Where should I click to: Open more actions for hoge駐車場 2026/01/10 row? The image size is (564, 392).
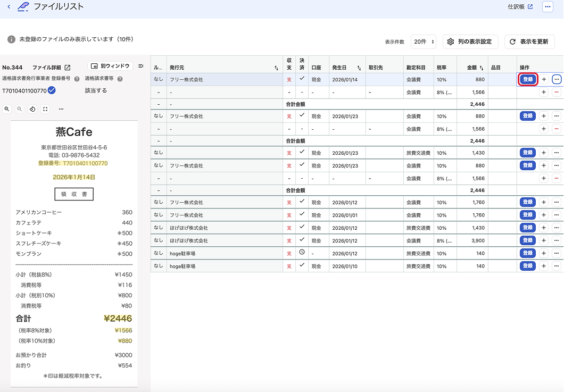tap(557, 266)
